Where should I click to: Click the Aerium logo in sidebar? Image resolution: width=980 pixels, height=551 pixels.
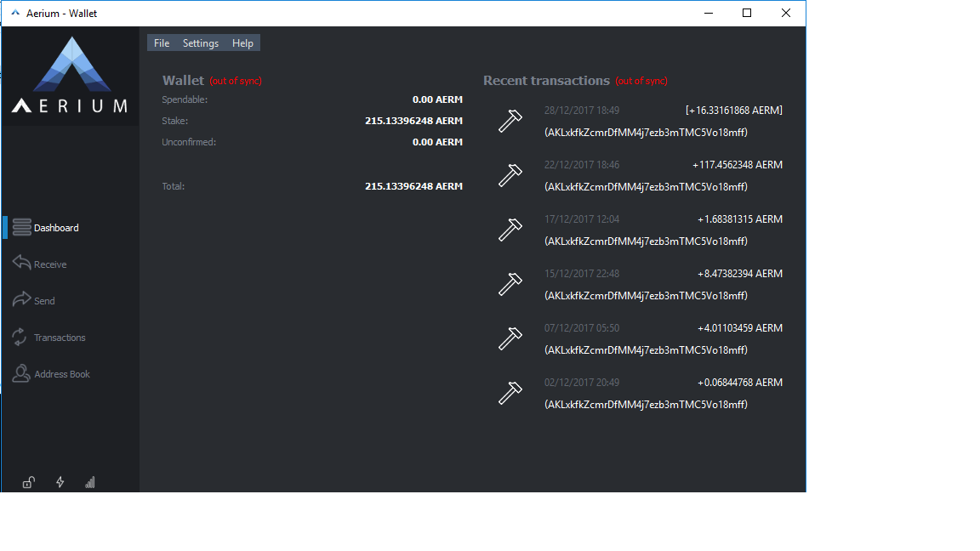71,76
